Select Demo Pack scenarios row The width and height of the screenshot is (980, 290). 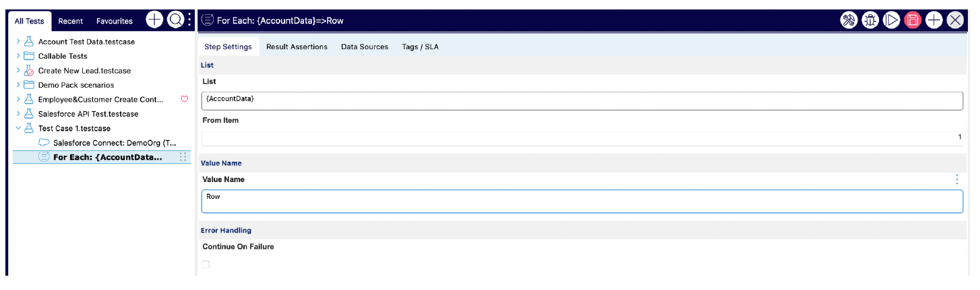(x=76, y=85)
